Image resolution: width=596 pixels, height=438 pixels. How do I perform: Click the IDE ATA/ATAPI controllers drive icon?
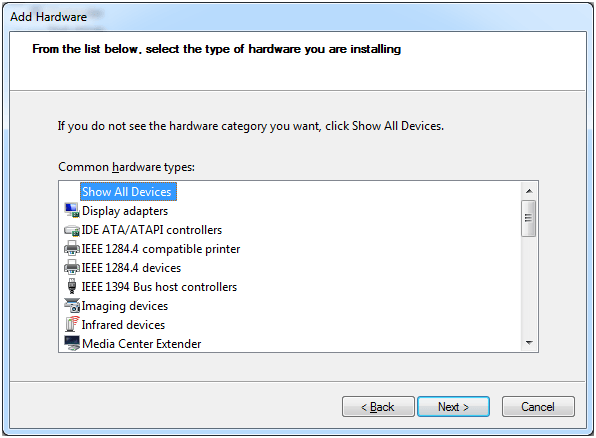72,230
